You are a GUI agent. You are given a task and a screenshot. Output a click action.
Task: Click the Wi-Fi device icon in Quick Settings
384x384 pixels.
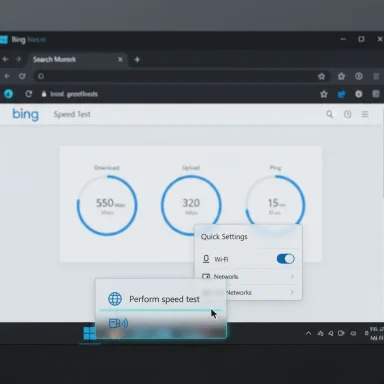(x=206, y=259)
